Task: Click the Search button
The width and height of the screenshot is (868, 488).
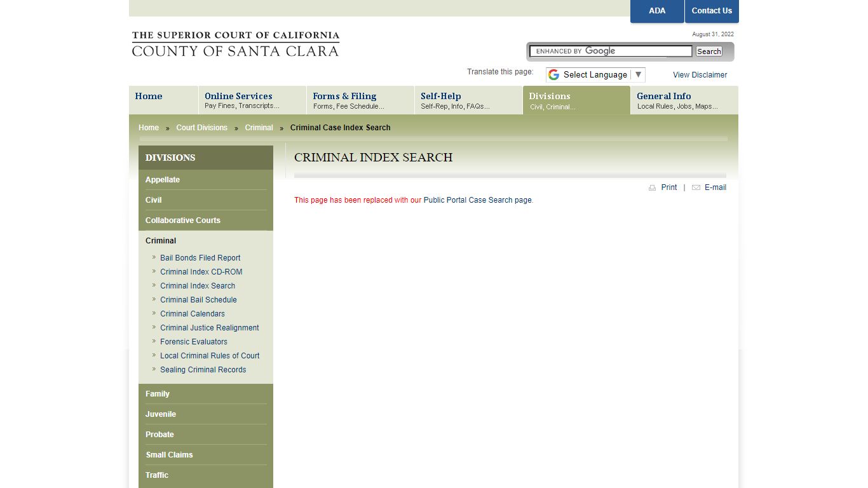Action: (x=709, y=51)
